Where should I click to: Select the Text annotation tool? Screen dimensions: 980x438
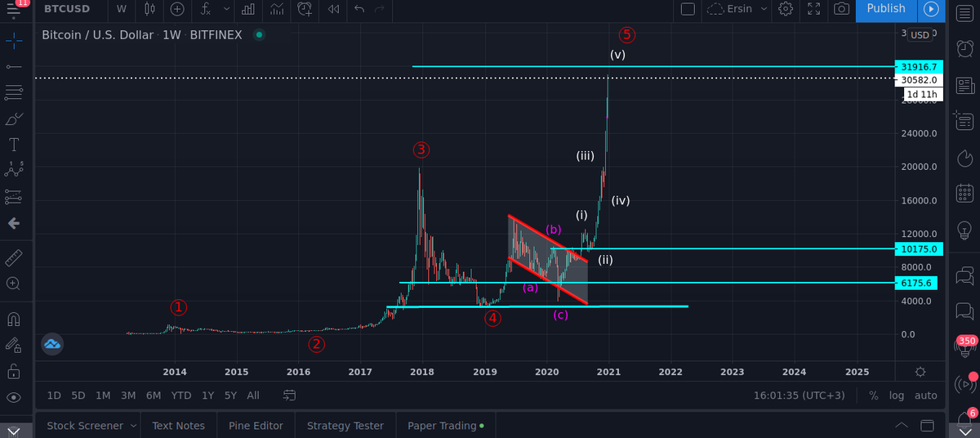(x=14, y=145)
